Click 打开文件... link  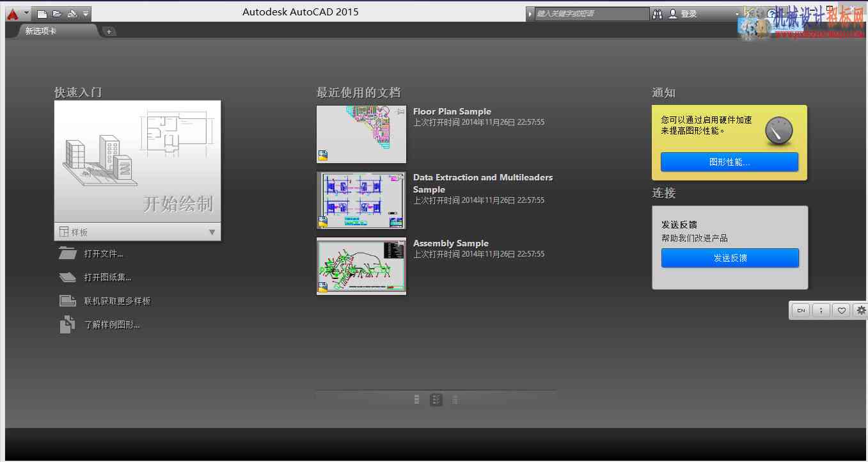(104, 254)
